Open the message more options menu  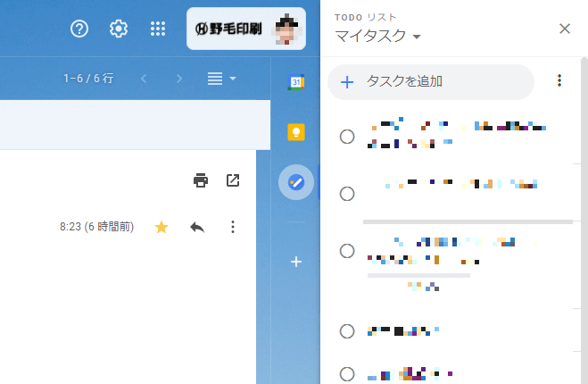[x=233, y=227]
